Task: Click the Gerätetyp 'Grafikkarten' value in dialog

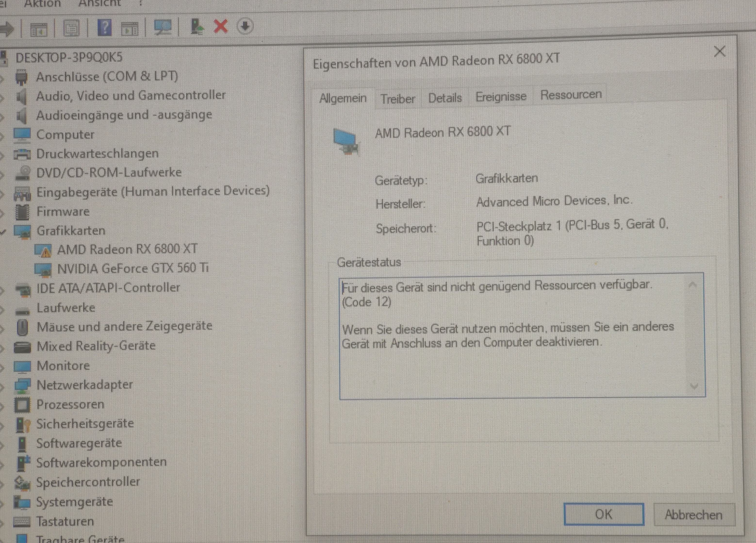Action: 507,178
